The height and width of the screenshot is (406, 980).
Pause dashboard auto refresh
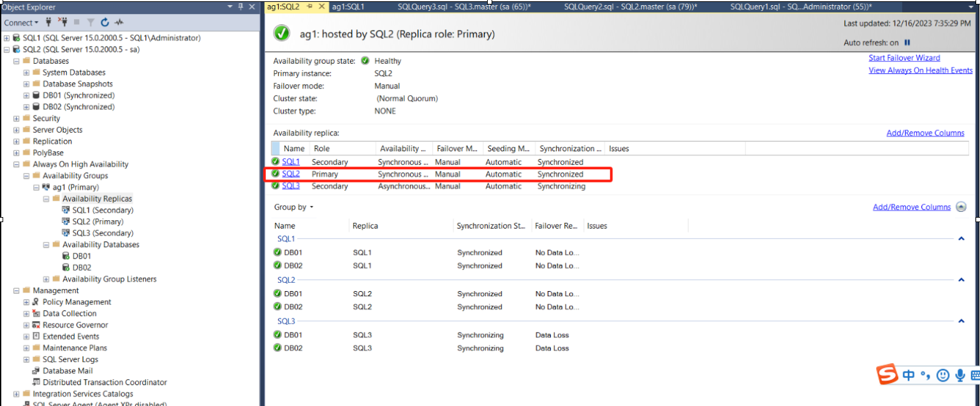pos(907,43)
